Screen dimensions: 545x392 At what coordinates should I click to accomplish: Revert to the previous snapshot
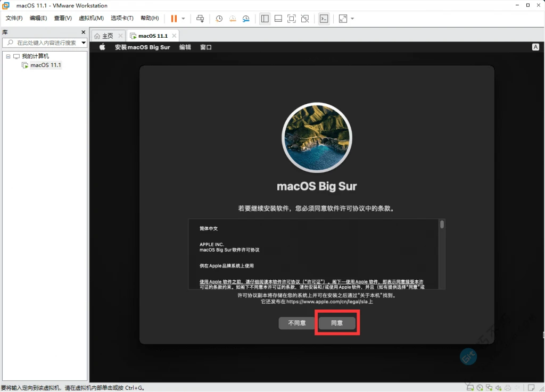coord(233,19)
